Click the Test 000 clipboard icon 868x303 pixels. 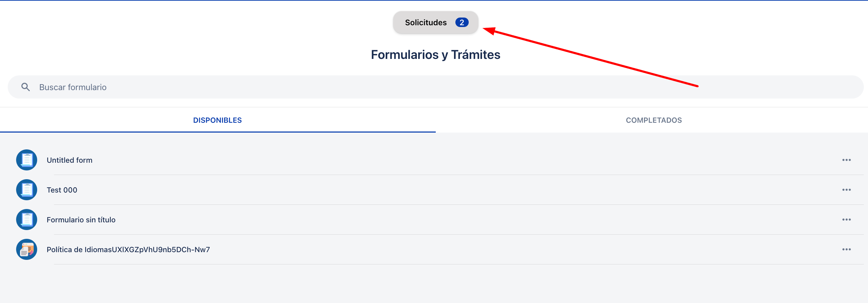pos(27,190)
